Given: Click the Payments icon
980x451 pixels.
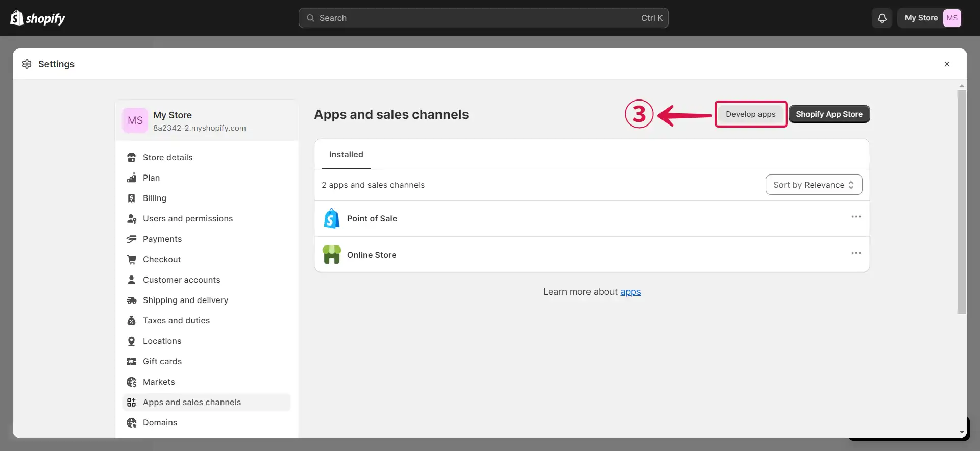Looking at the screenshot, I should [x=132, y=239].
